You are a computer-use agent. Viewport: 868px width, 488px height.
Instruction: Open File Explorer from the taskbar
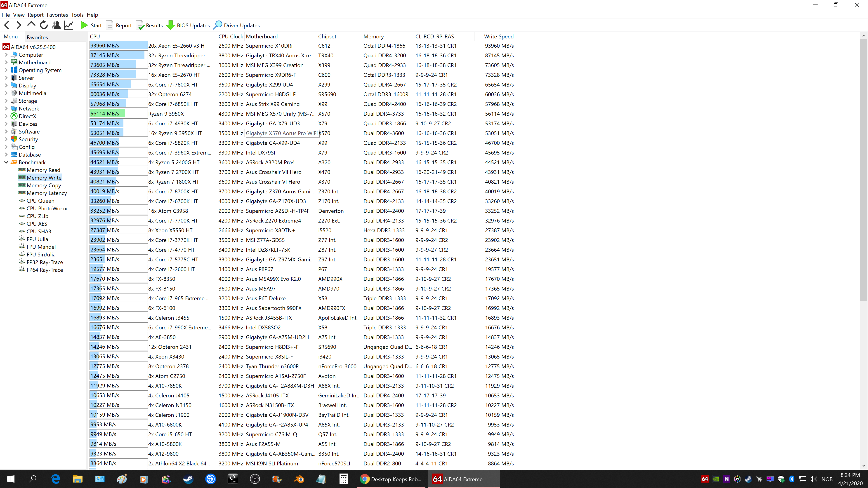click(x=78, y=479)
